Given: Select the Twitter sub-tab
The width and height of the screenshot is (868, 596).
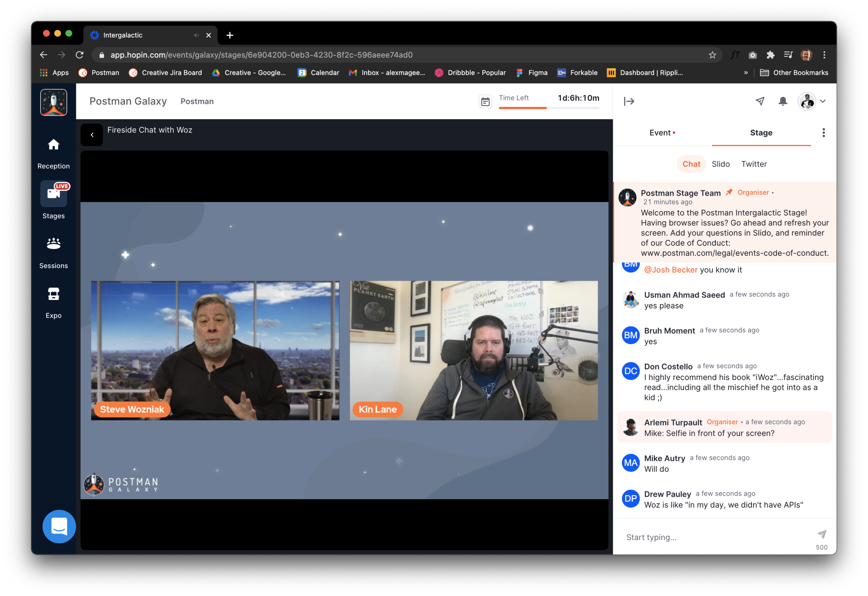Looking at the screenshot, I should coord(754,164).
